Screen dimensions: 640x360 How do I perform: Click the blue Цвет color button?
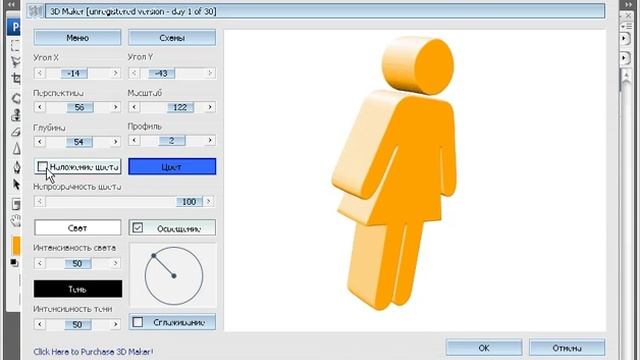tap(172, 167)
